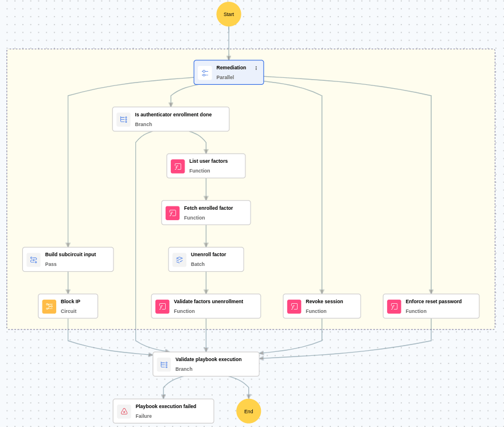Click the 'Batch' type text under Unenroll factor
This screenshot has width=504, height=427.
click(198, 264)
